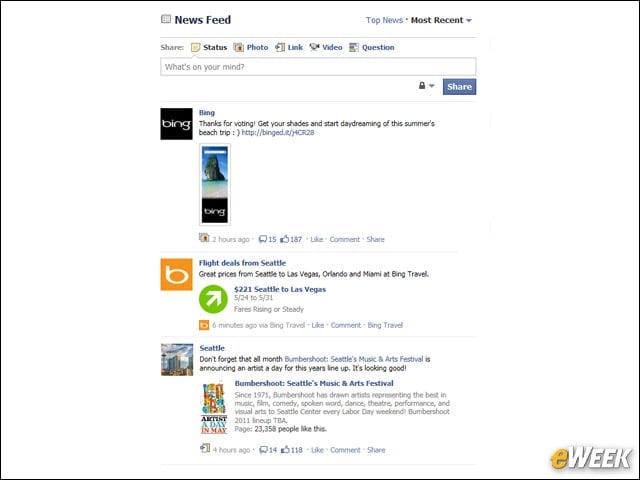The image size is (640, 480).
Task: Click the Fares Rising or Steady text
Action: 269,309
